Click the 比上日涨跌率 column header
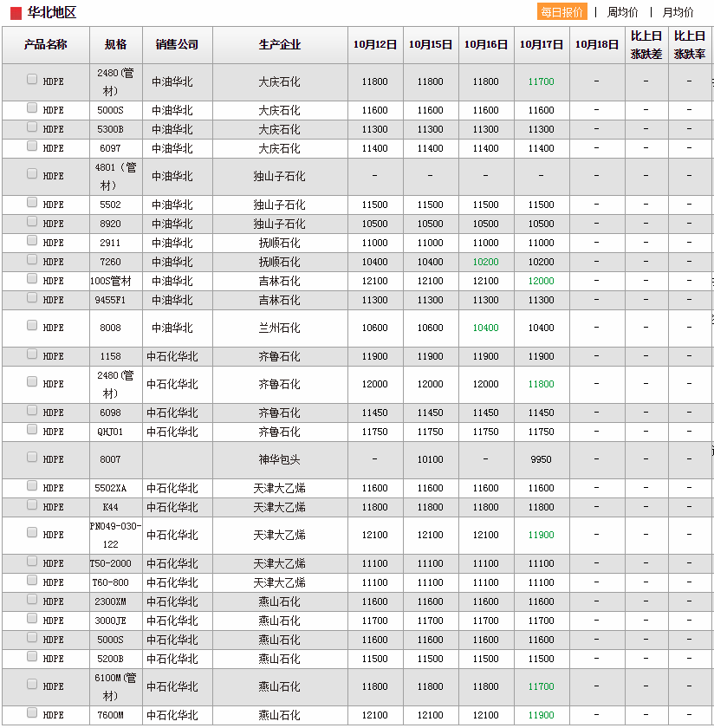The width and height of the screenshot is (714, 728). pos(690,44)
